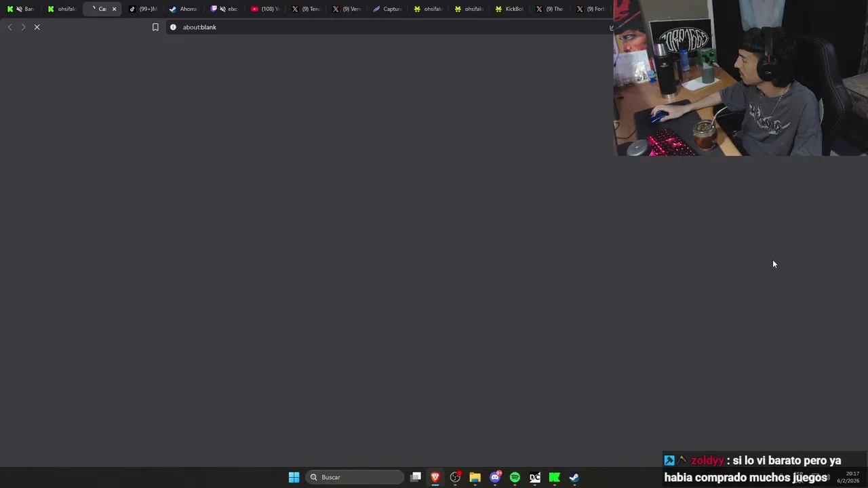Open the muted Twitch 'elxo' tab
Screen dimensions: 868x488
tap(224, 9)
